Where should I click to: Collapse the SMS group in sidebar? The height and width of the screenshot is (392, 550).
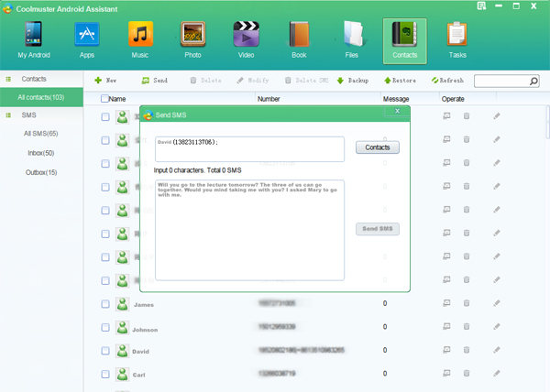pos(9,115)
